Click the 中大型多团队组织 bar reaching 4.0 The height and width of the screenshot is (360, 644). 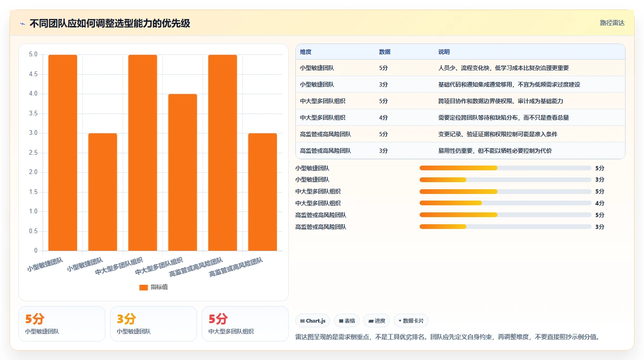click(182, 172)
